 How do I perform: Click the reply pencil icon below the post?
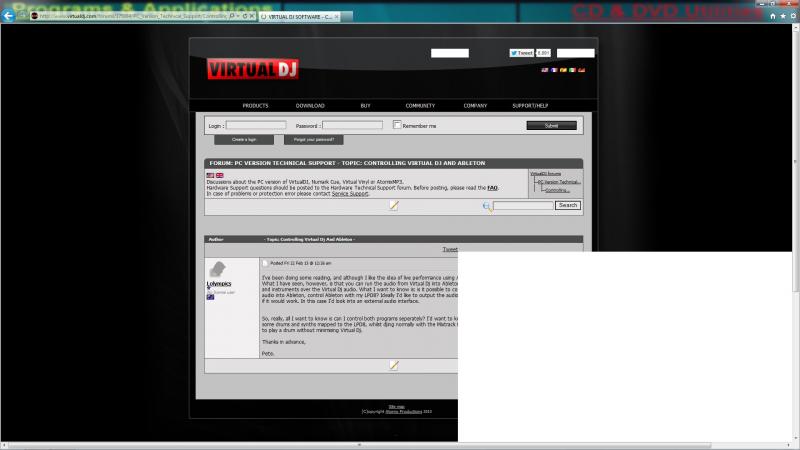394,365
